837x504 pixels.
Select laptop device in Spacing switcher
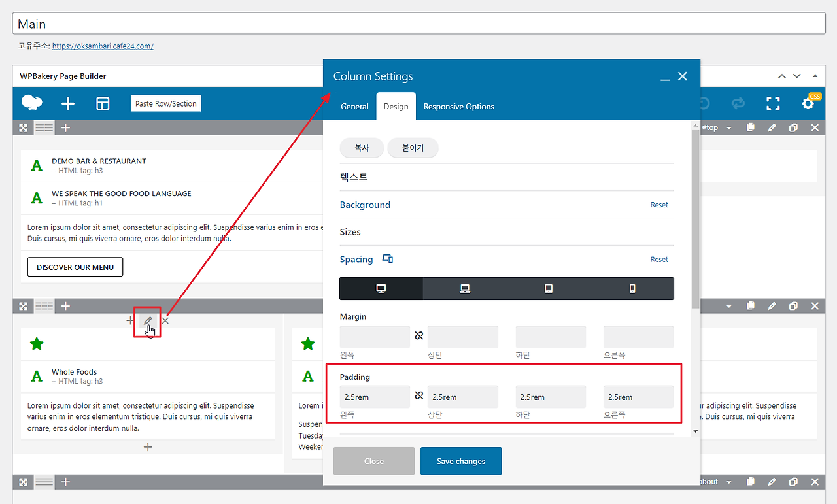(x=465, y=288)
